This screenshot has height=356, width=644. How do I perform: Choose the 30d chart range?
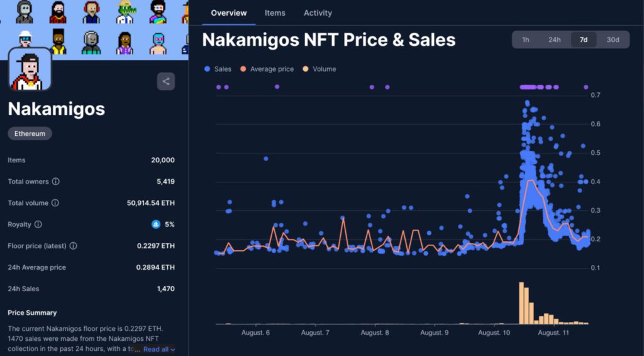613,40
